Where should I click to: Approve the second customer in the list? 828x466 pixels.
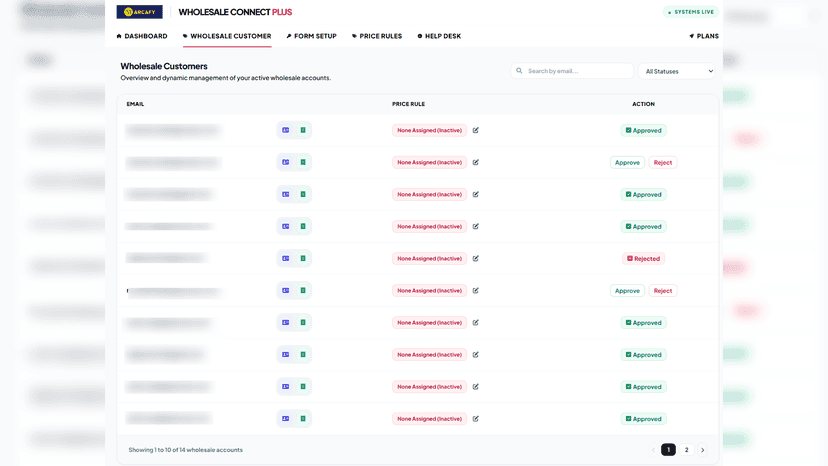(x=627, y=162)
